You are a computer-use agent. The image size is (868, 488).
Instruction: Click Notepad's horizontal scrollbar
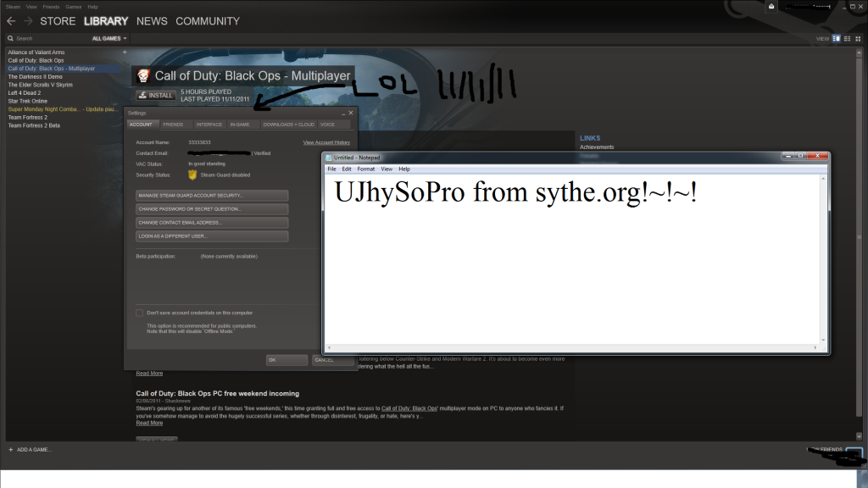pyautogui.click(x=572, y=347)
